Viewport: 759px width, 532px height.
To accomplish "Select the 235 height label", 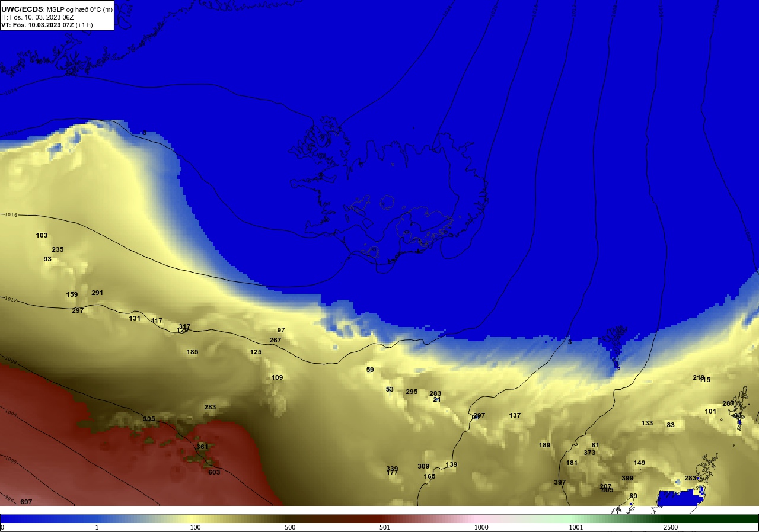I will click(x=58, y=249).
